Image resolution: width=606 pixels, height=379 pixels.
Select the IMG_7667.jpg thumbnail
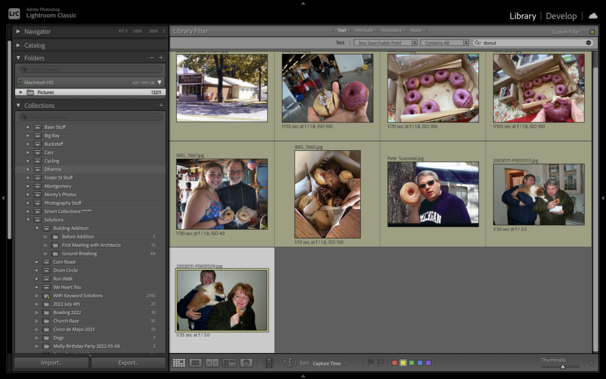(222, 194)
